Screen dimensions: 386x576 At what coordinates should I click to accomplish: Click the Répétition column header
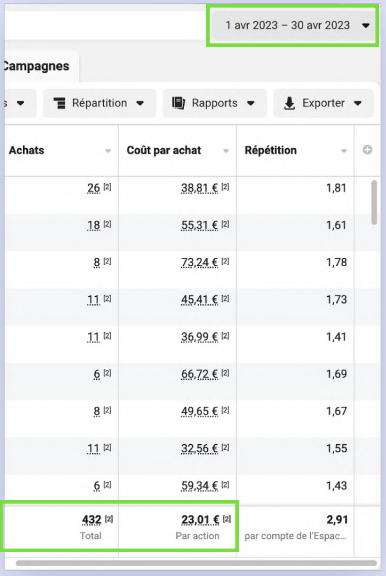295,150
